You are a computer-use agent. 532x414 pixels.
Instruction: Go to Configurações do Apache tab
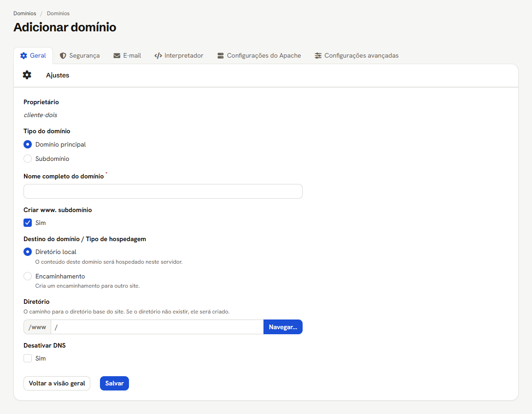[259, 56]
